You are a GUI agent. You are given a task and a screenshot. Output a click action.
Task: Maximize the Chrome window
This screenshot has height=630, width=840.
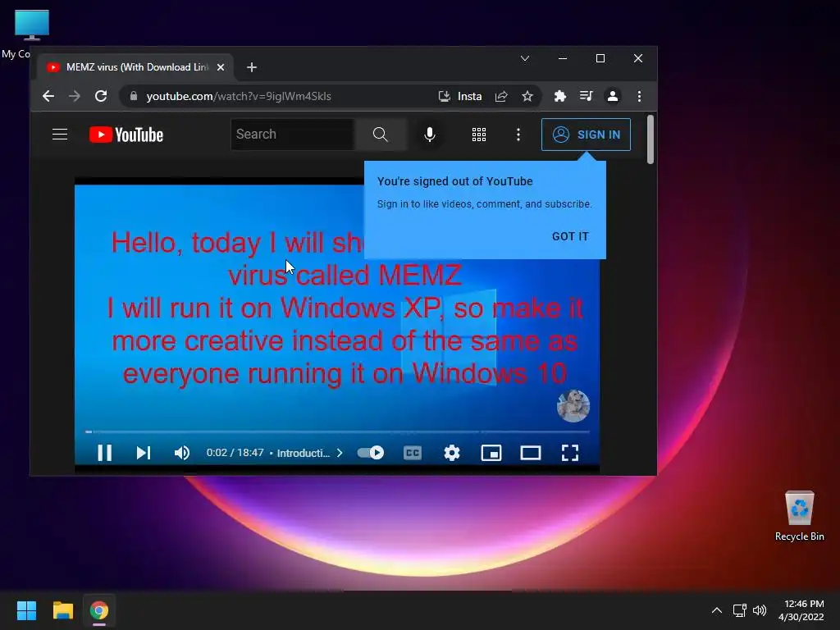pyautogui.click(x=600, y=58)
